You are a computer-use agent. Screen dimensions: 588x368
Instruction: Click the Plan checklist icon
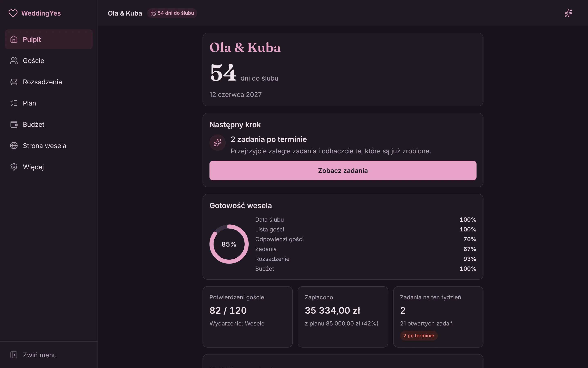[14, 103]
